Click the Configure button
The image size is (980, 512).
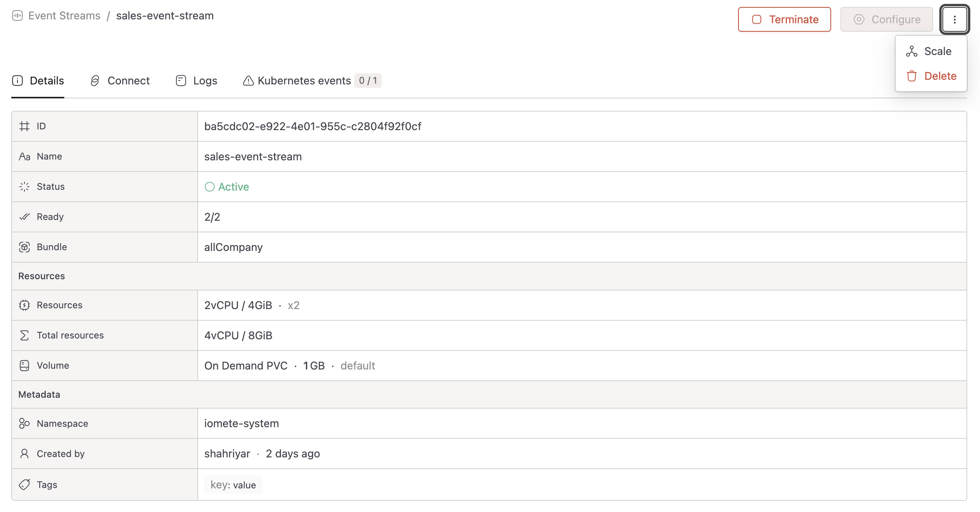coord(886,19)
